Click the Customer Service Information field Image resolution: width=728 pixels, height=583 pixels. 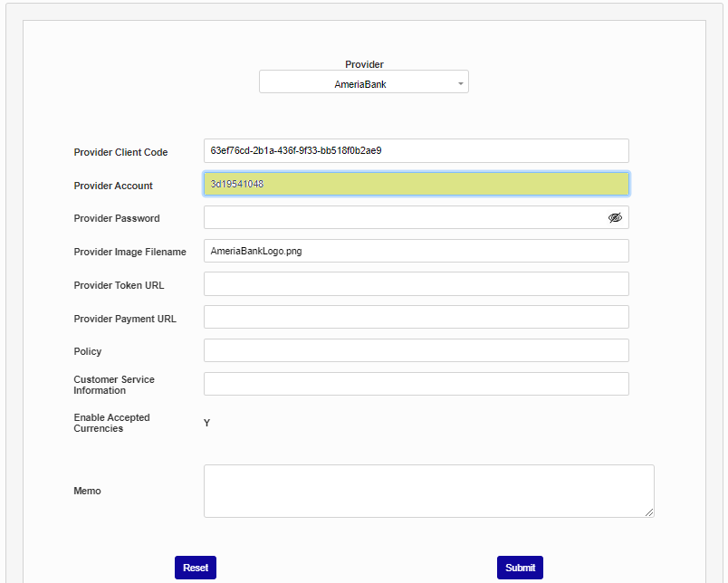(x=416, y=384)
